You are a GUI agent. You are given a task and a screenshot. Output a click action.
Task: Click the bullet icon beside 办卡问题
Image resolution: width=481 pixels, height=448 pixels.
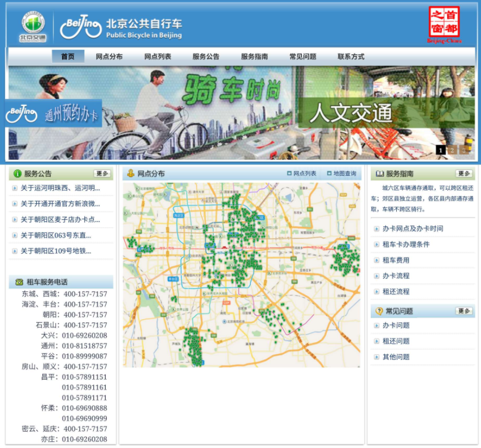coord(376,325)
